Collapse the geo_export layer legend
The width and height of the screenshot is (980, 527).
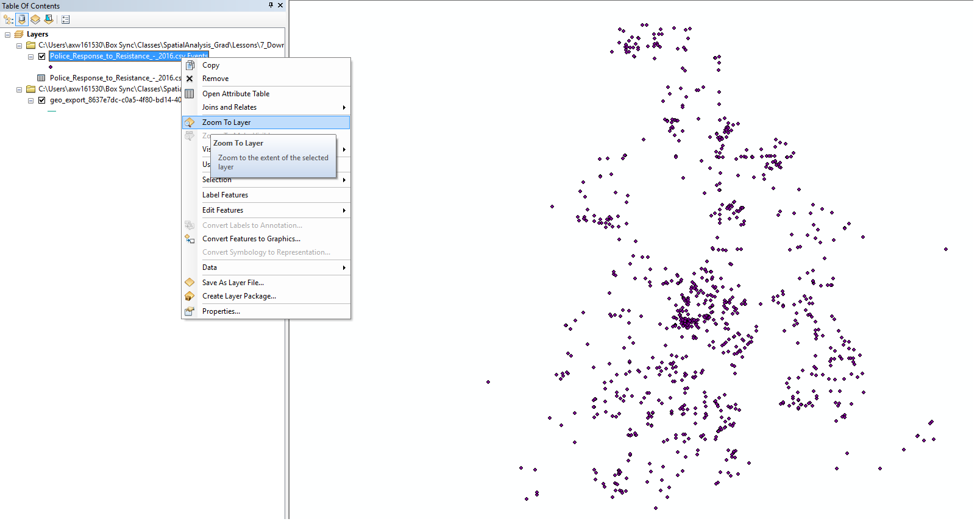click(x=30, y=101)
